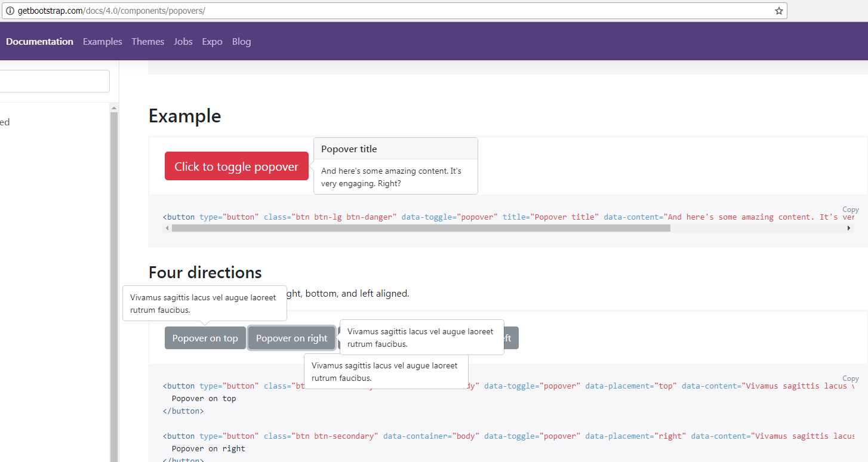Visit the Jobs page

click(x=183, y=41)
